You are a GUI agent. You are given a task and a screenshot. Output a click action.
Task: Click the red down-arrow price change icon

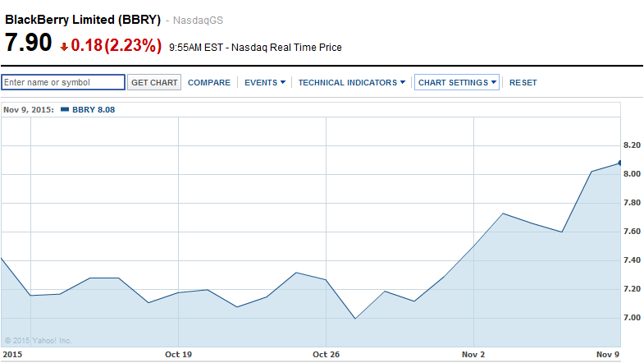coord(64,47)
